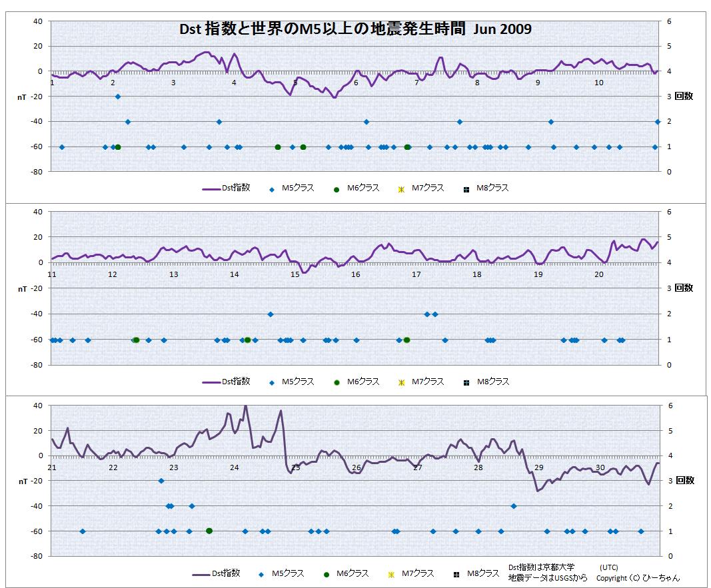The width and height of the screenshot is (711, 588).
Task: Click the M5クラス diamond icon in top legend
Action: tap(273, 189)
